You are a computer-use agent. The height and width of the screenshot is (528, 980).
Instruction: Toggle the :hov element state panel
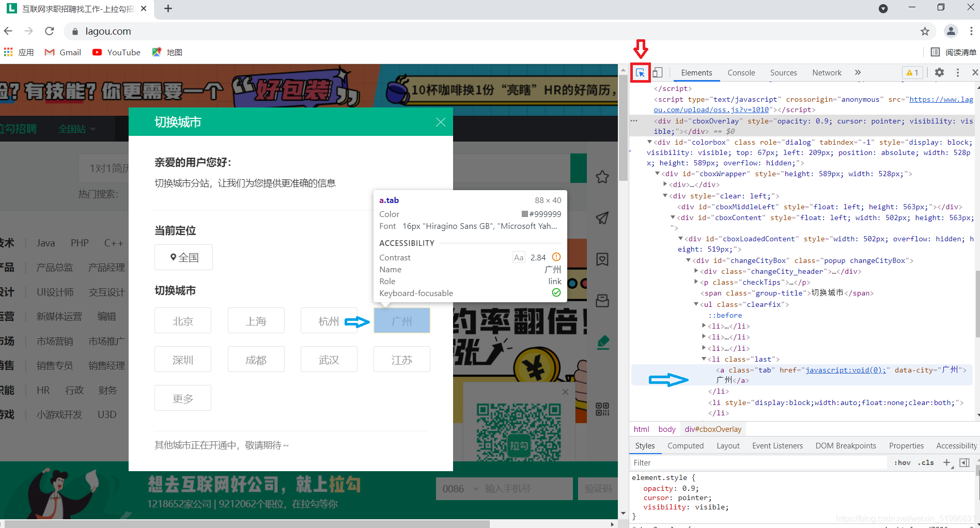903,463
